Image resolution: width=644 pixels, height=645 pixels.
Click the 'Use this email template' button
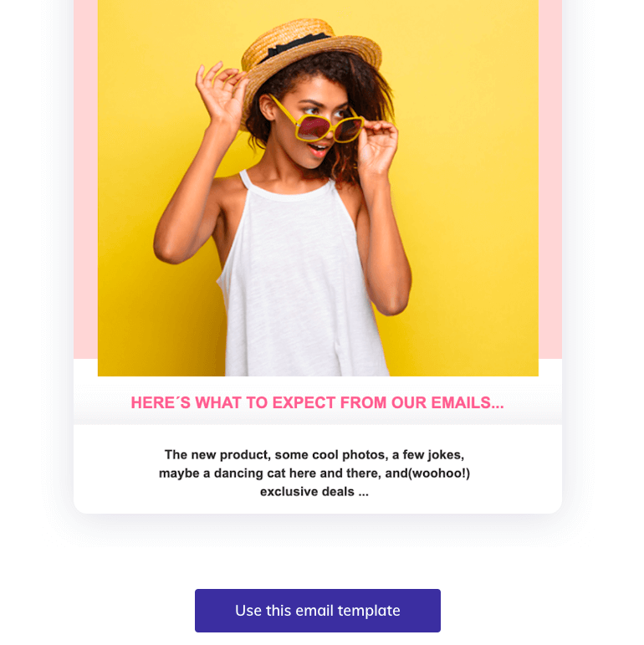[x=318, y=611]
